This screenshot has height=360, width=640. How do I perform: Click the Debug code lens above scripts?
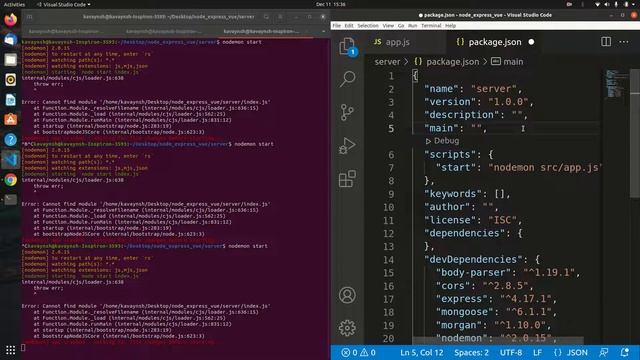442,141
